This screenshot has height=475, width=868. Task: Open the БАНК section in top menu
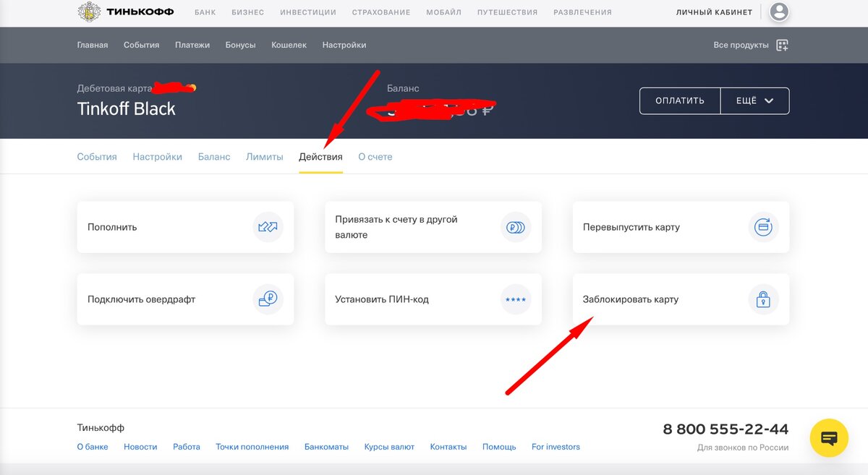click(x=205, y=12)
